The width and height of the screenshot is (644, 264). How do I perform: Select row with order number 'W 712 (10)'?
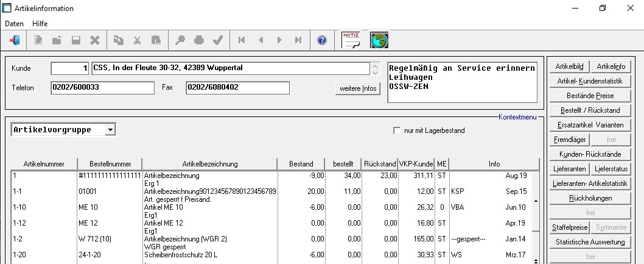coord(271,243)
